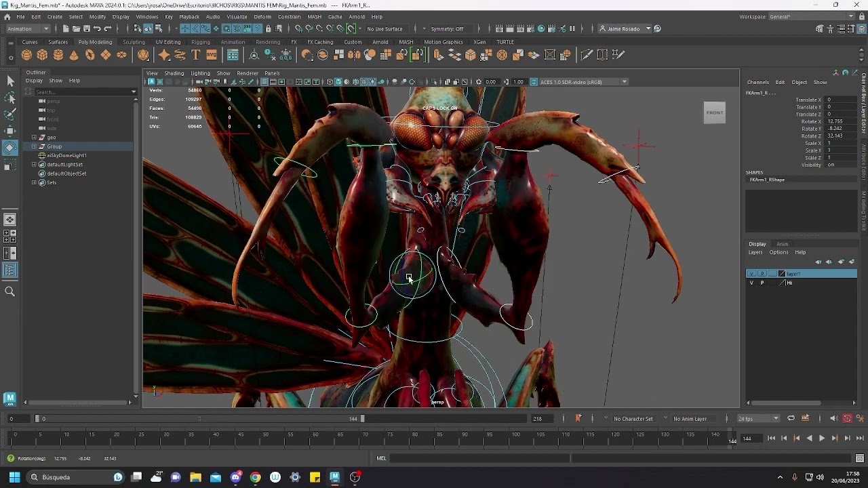Import SVG with the shelf SVG icon
868x488 pixels.
click(x=212, y=55)
